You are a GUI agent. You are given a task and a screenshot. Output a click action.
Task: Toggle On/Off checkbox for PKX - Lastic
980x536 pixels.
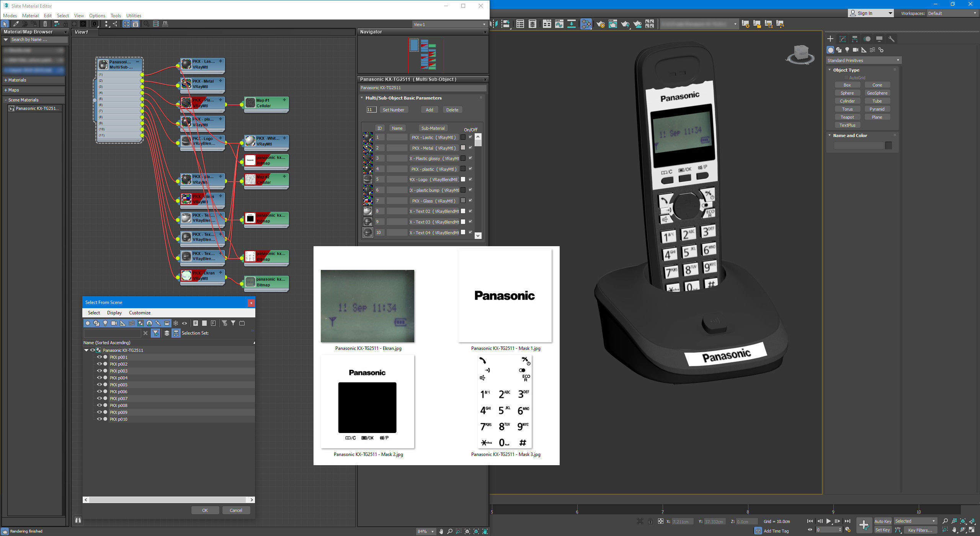pos(470,137)
